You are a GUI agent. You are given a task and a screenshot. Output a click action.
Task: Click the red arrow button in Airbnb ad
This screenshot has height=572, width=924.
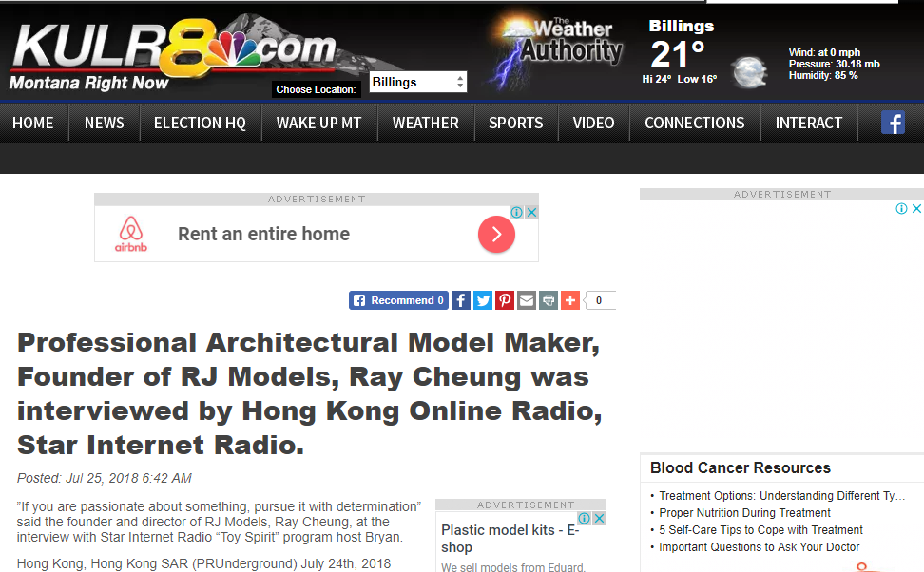pyautogui.click(x=496, y=234)
